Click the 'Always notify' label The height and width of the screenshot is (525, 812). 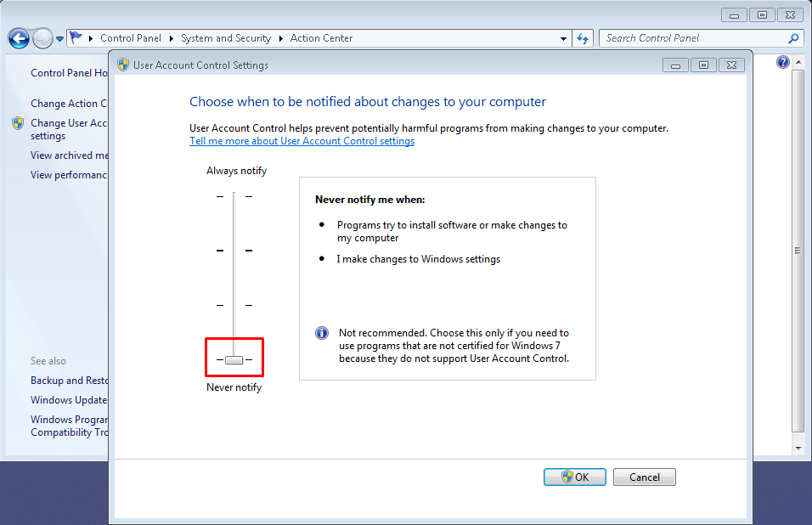[x=236, y=171]
